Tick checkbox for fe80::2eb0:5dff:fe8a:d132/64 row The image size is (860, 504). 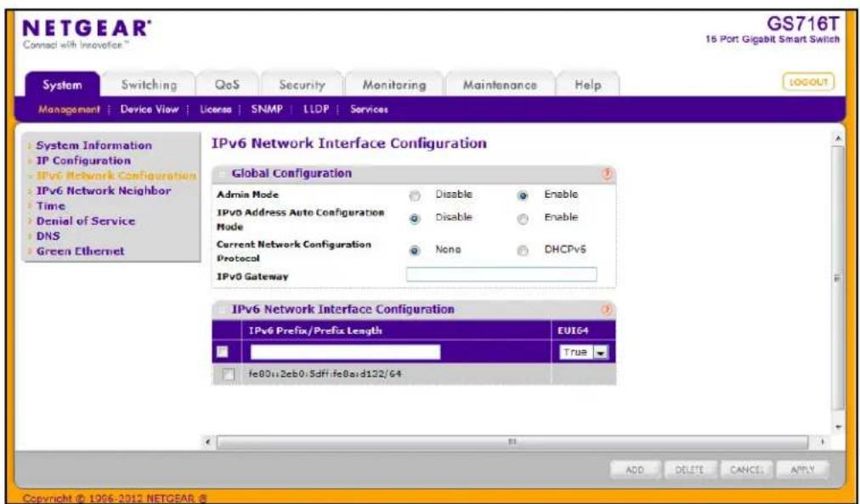(228, 375)
